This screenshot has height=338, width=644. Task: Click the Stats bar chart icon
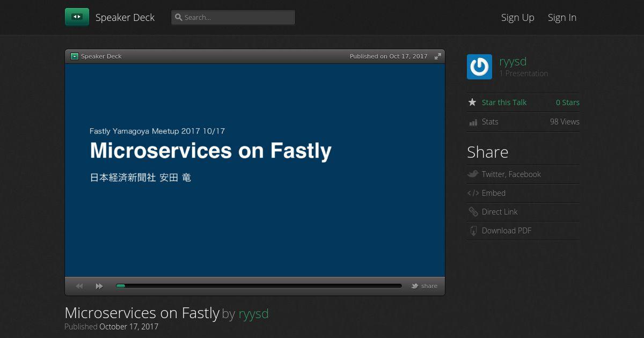coord(473,122)
